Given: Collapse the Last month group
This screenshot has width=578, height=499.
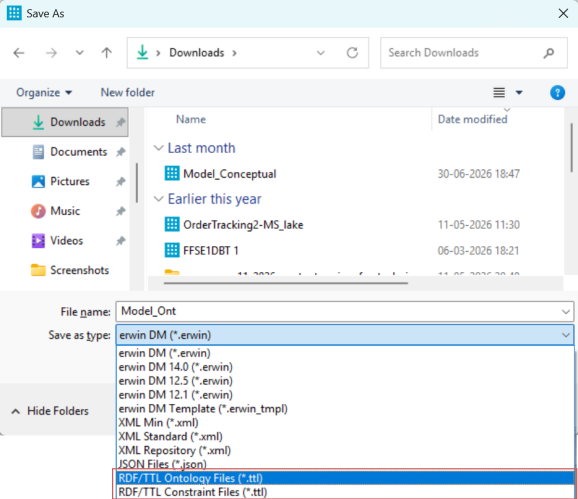Looking at the screenshot, I should point(159,148).
